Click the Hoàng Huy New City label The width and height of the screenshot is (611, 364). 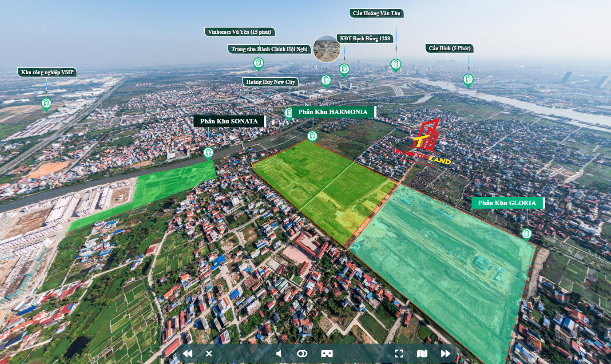271,82
